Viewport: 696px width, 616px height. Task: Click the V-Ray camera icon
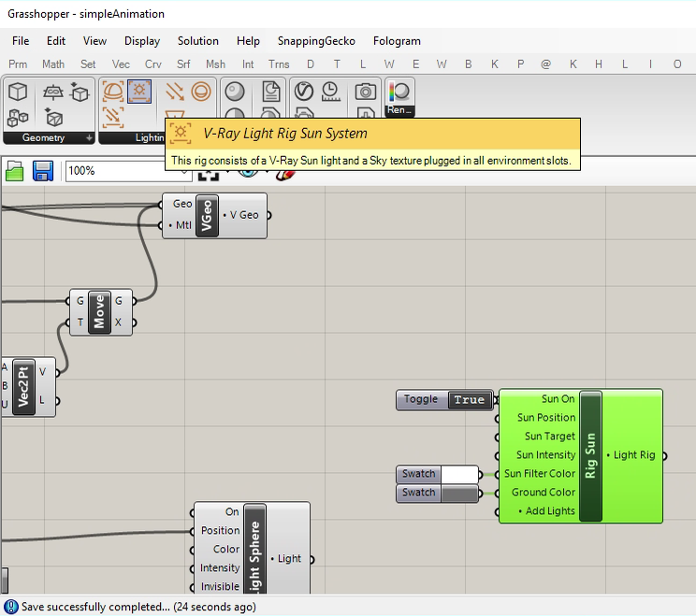point(366,92)
